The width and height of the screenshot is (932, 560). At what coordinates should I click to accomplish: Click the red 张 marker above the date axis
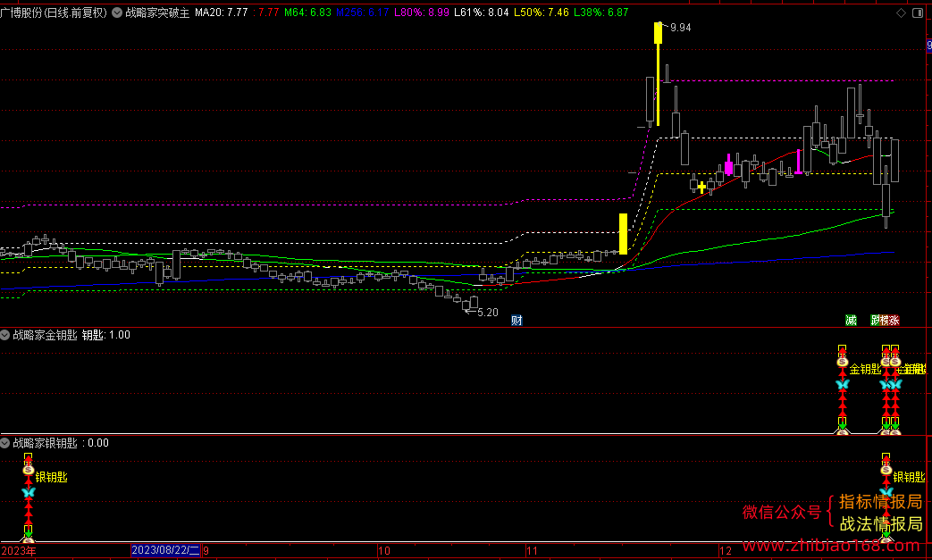(x=894, y=321)
